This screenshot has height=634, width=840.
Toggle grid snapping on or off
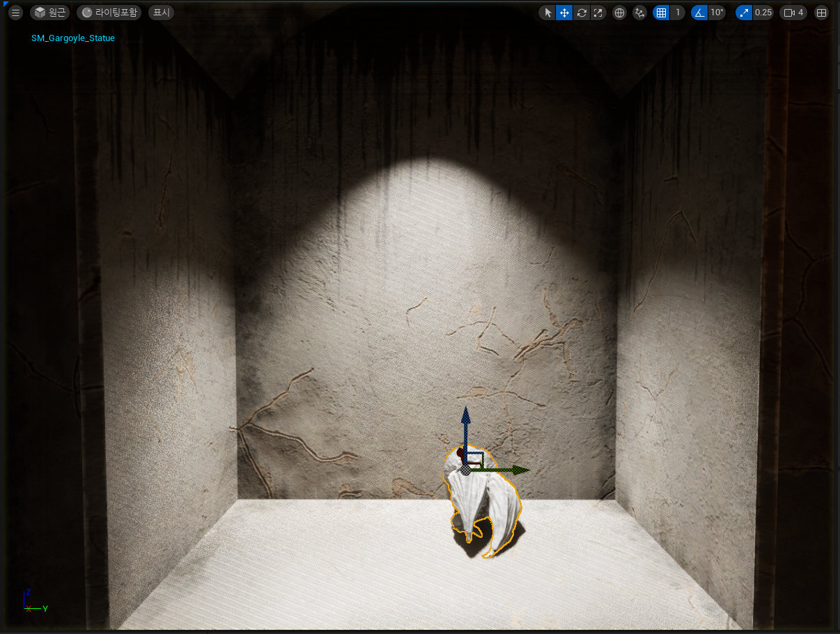tap(661, 13)
